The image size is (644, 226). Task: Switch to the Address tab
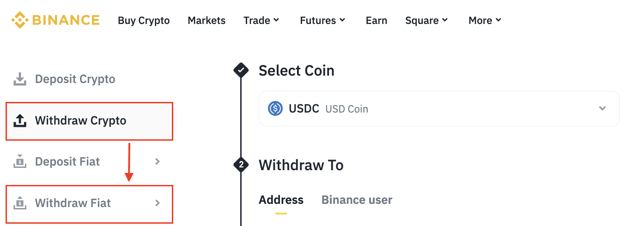tap(281, 200)
